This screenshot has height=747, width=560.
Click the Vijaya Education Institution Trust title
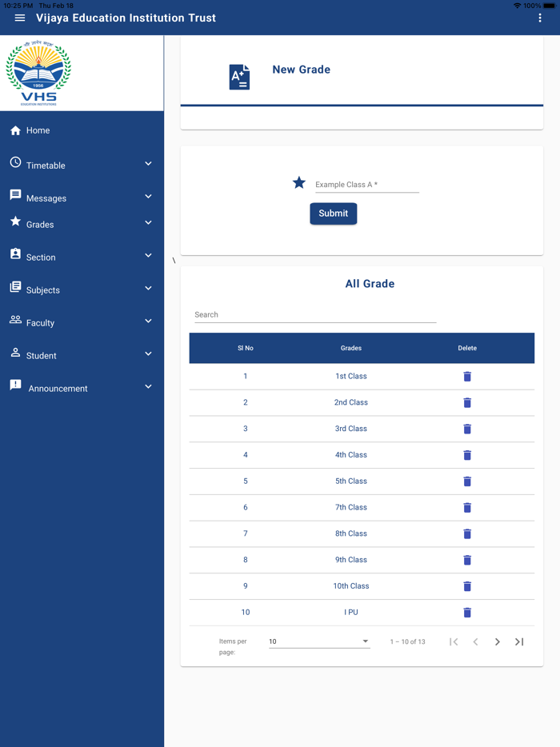pos(126,18)
